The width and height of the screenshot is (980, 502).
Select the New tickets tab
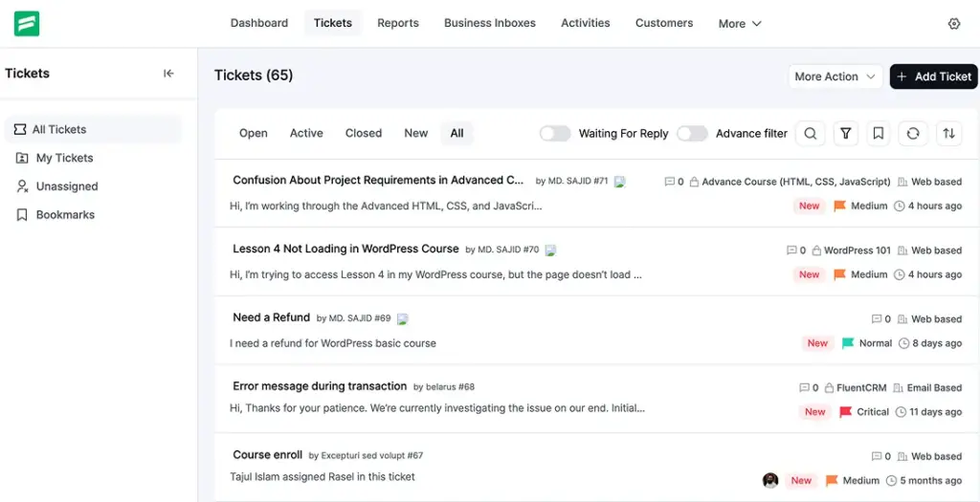point(416,134)
